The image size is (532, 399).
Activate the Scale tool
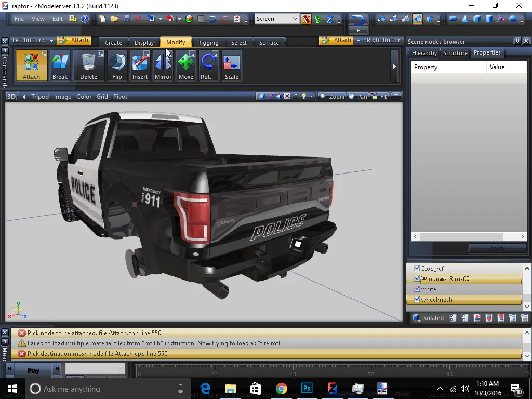tap(231, 65)
